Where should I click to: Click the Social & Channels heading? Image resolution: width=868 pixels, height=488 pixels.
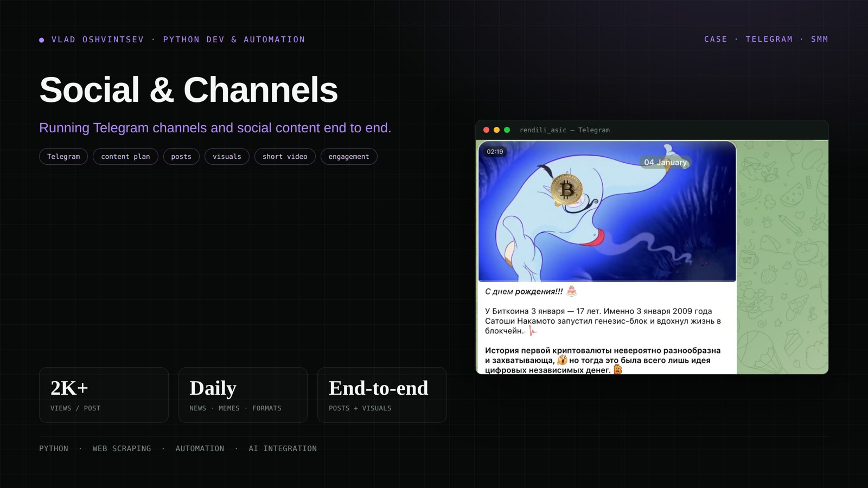point(188,89)
